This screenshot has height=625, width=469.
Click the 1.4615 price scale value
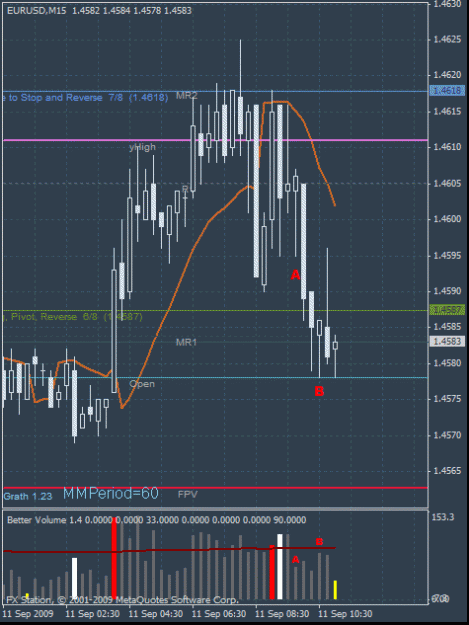(x=447, y=111)
